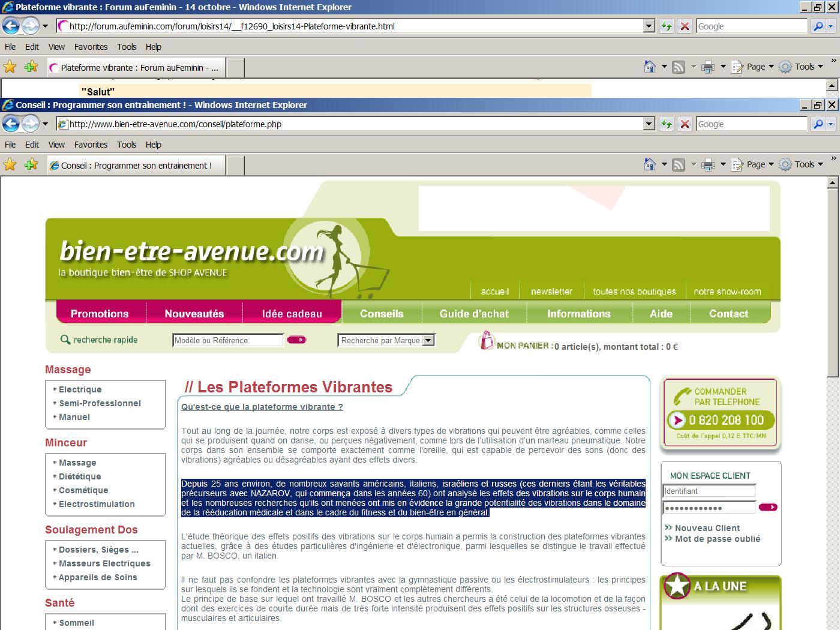Go back in the Conseil window
The height and width of the screenshot is (630, 840).
(11, 124)
